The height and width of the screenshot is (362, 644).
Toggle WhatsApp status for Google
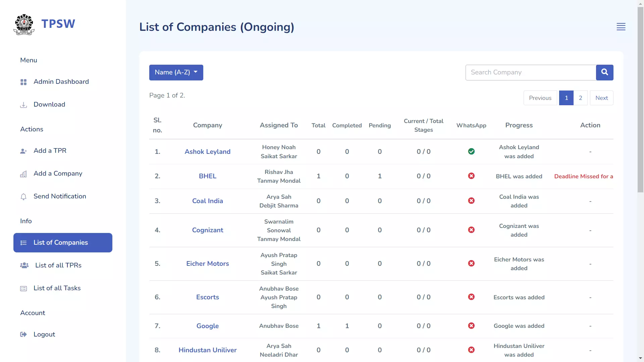click(x=471, y=326)
